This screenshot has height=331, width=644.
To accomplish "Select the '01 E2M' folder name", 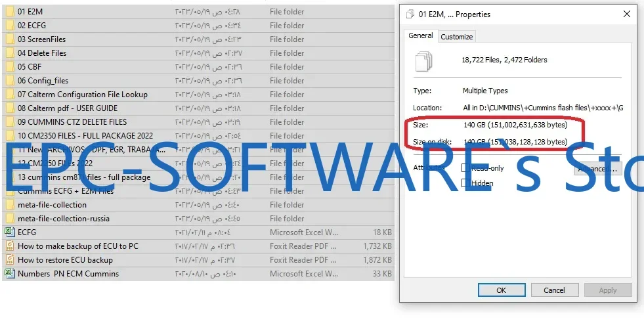I will click(x=30, y=12).
